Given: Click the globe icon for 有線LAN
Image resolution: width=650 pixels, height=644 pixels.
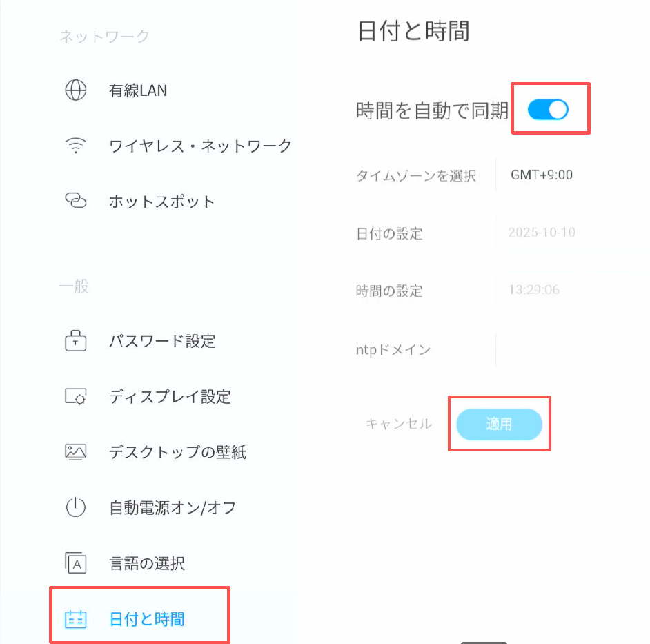Looking at the screenshot, I should point(76,90).
